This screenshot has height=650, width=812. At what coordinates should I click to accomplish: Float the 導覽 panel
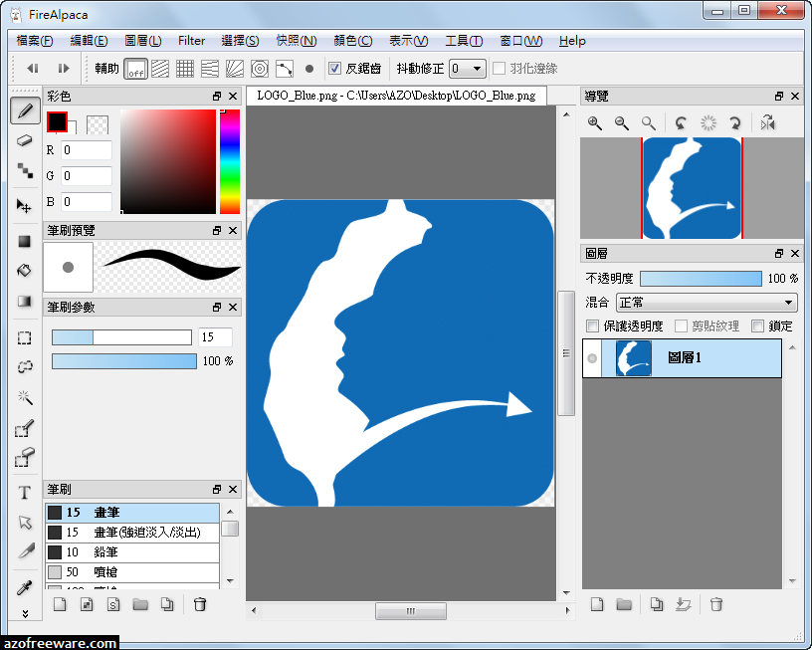tap(779, 97)
